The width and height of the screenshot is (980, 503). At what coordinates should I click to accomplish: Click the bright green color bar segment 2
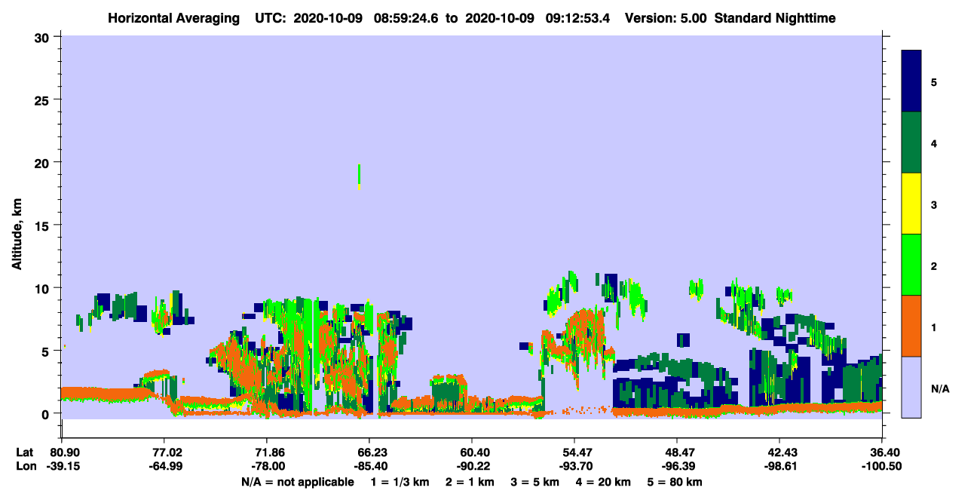pyautogui.click(x=911, y=264)
